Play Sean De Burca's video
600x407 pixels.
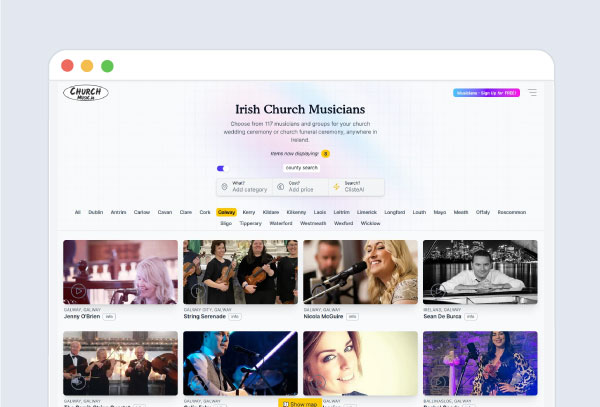pyautogui.click(x=438, y=291)
